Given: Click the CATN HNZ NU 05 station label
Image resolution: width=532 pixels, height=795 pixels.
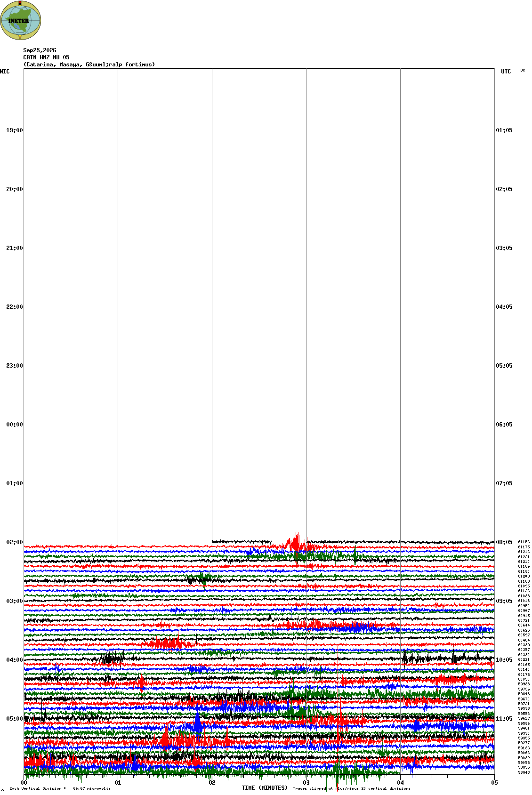Looking at the screenshot, I should (46, 57).
